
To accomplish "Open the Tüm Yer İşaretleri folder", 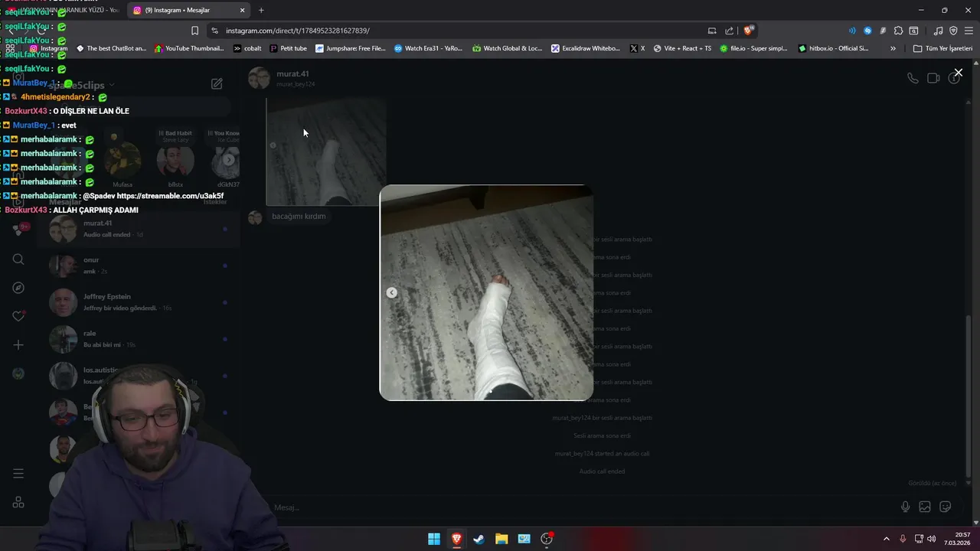I will [x=942, y=48].
